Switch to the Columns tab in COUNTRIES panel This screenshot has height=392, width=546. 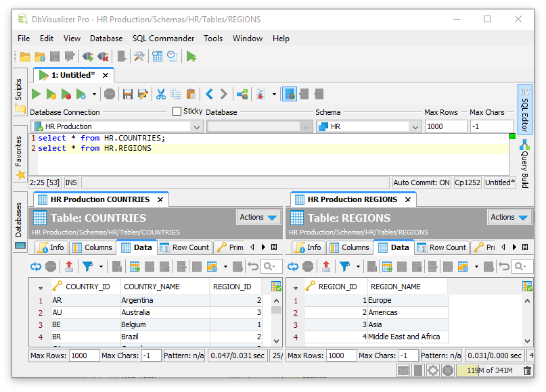(93, 247)
